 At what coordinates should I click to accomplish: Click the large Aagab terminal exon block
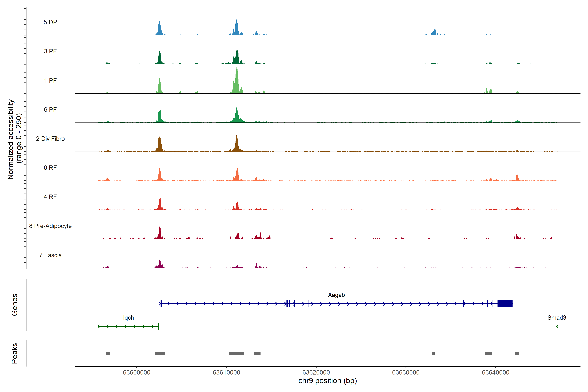(x=505, y=303)
